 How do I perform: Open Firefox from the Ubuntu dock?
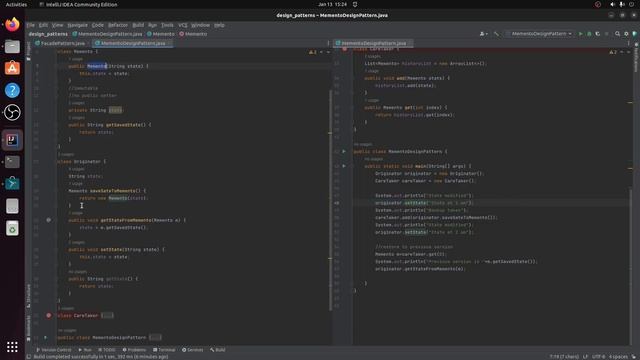tap(12, 24)
